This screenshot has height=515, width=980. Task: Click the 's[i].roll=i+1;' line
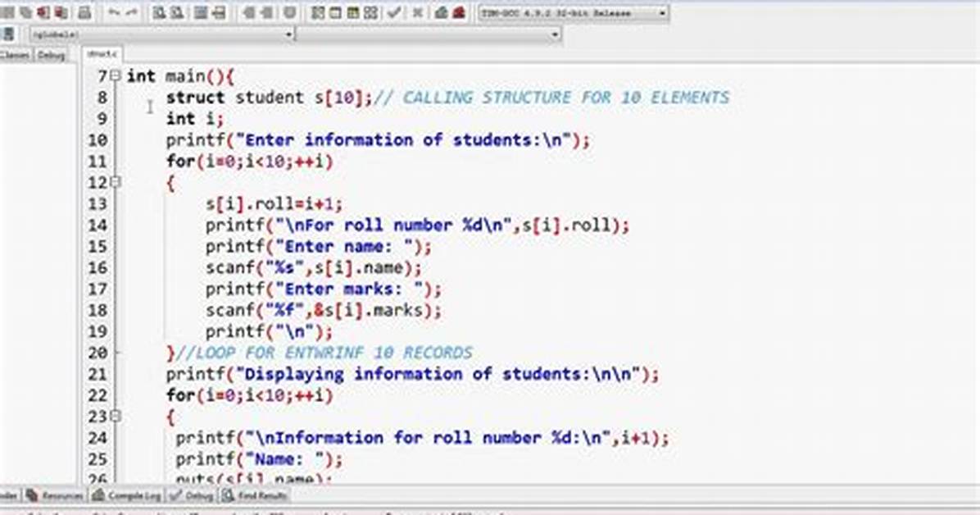pos(274,204)
